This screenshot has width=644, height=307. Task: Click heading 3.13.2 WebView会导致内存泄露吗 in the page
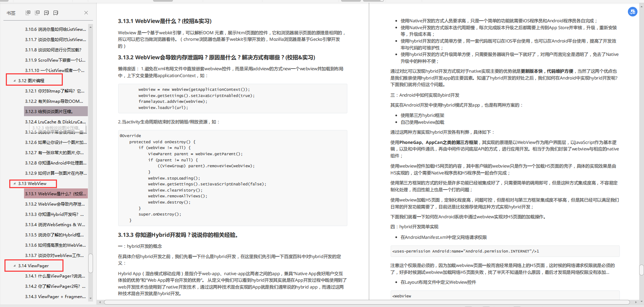coord(216,58)
